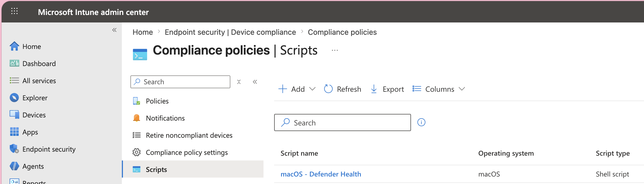This screenshot has width=644, height=184.
Task: Open Dashboard from the sidebar
Action: [39, 64]
